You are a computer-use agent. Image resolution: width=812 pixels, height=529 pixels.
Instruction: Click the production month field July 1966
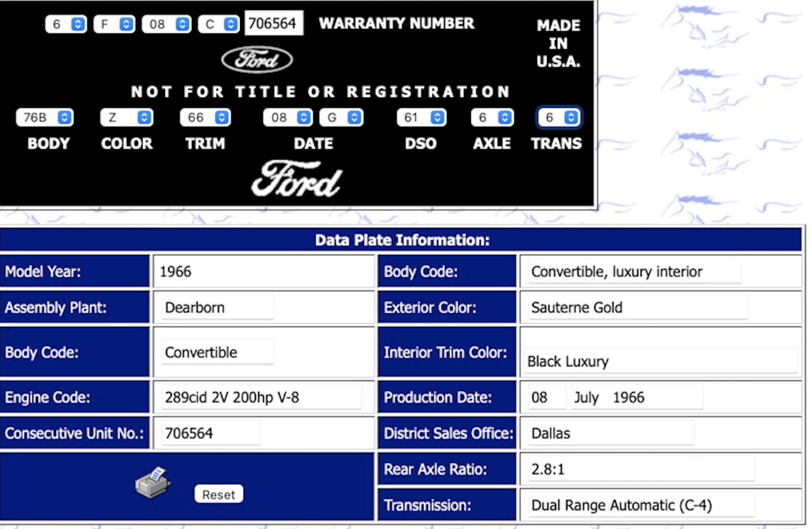[x=637, y=397]
